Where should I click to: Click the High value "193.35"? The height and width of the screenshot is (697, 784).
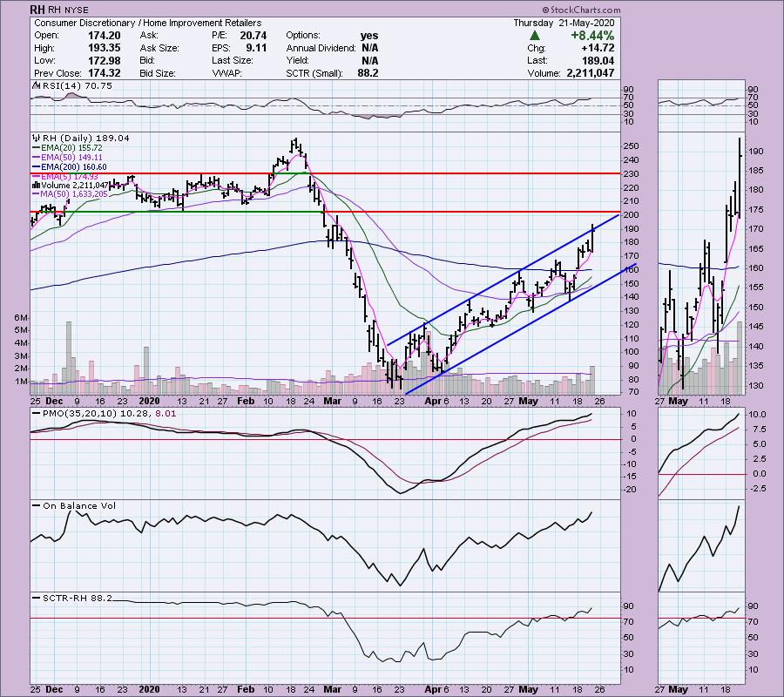[x=104, y=48]
